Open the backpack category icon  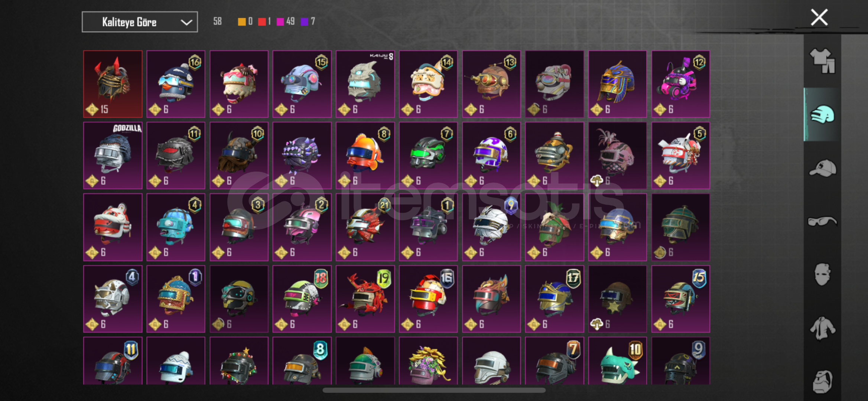click(822, 381)
